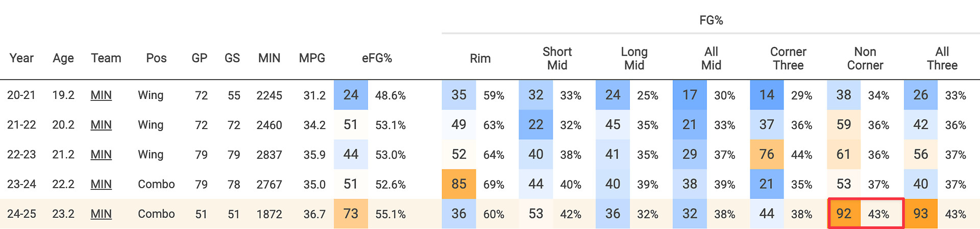Screen dimensions: 980x229
Task: Open the MIN team link for 23-24
Action: (x=101, y=184)
